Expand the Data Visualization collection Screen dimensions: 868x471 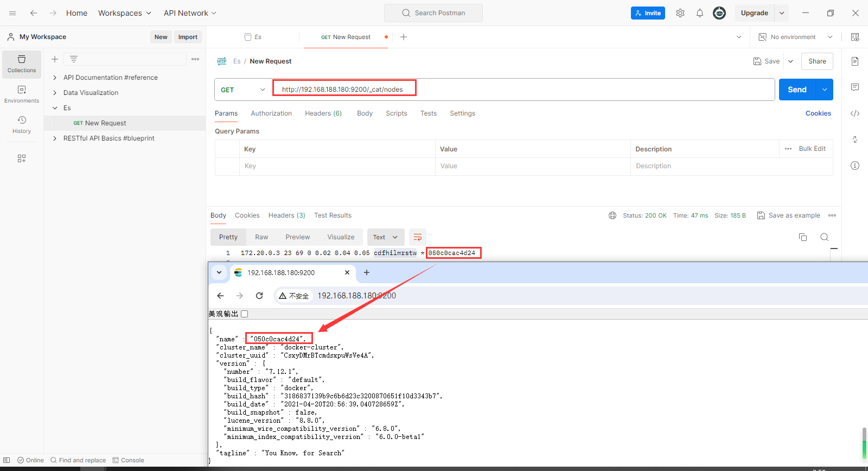click(x=55, y=93)
